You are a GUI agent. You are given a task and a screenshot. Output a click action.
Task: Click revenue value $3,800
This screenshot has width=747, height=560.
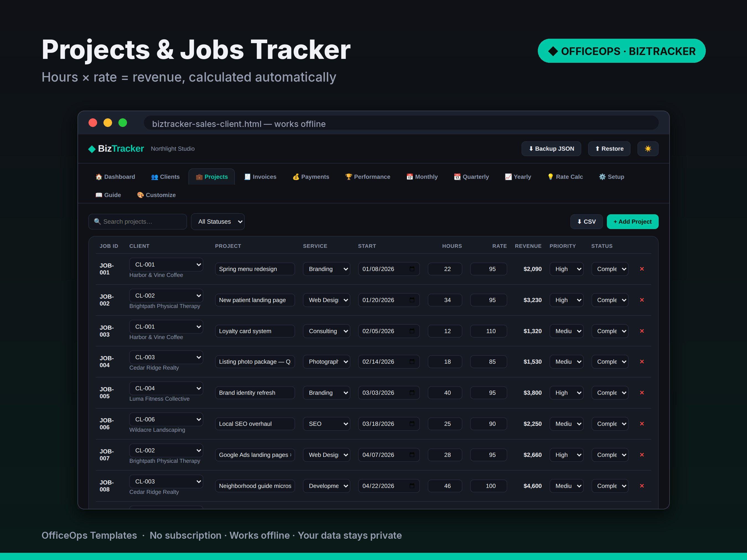click(532, 393)
